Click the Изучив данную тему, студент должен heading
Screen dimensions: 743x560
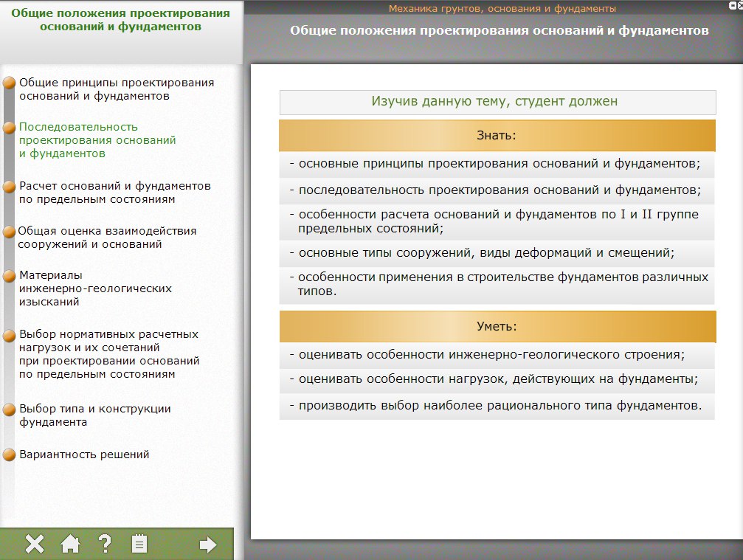(x=497, y=102)
